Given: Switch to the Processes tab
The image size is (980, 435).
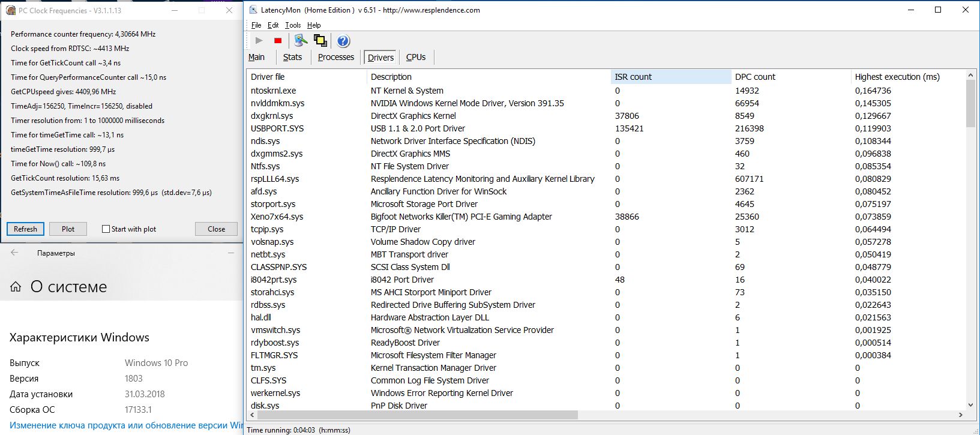Looking at the screenshot, I should pyautogui.click(x=336, y=57).
